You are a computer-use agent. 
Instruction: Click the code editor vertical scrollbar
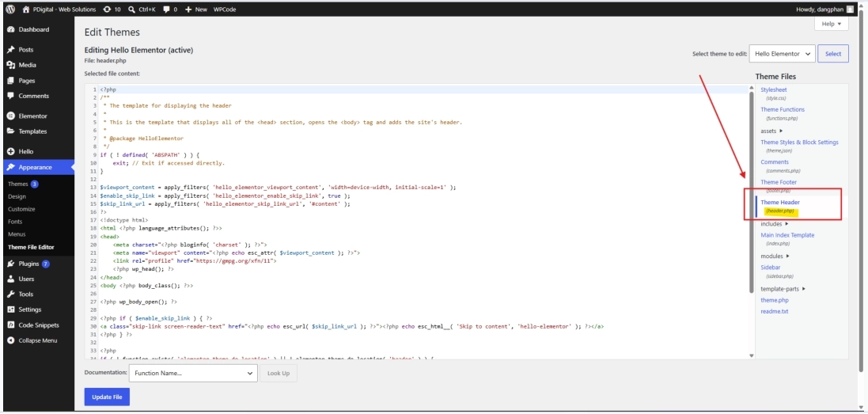coord(751,192)
